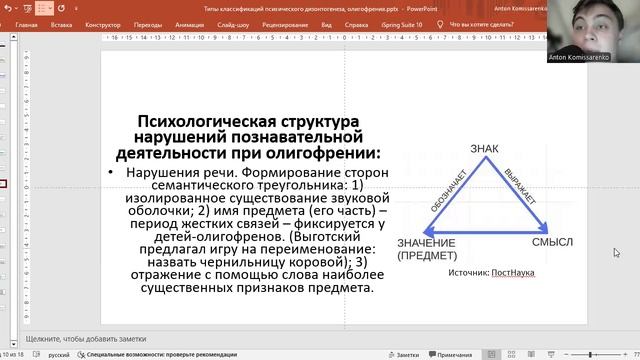The width and height of the screenshot is (640, 360).
Task: Switch to Slide Sorter view icon
Action: [x=511, y=354]
